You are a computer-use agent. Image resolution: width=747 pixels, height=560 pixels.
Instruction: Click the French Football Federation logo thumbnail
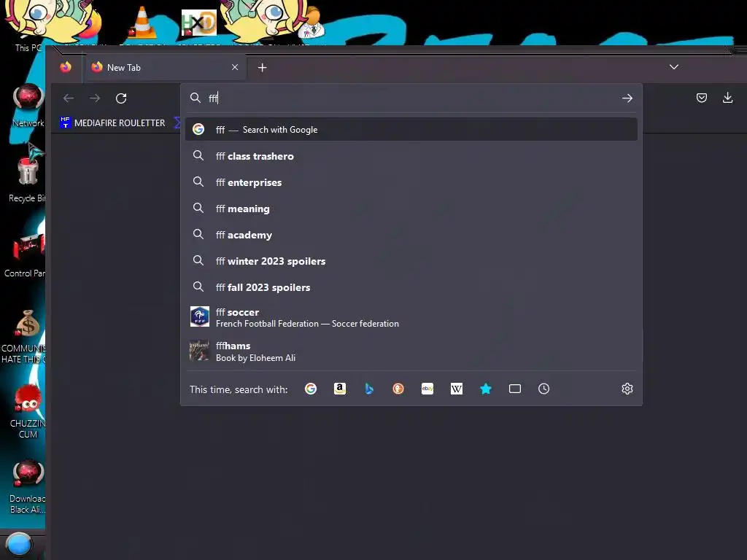pyautogui.click(x=200, y=316)
